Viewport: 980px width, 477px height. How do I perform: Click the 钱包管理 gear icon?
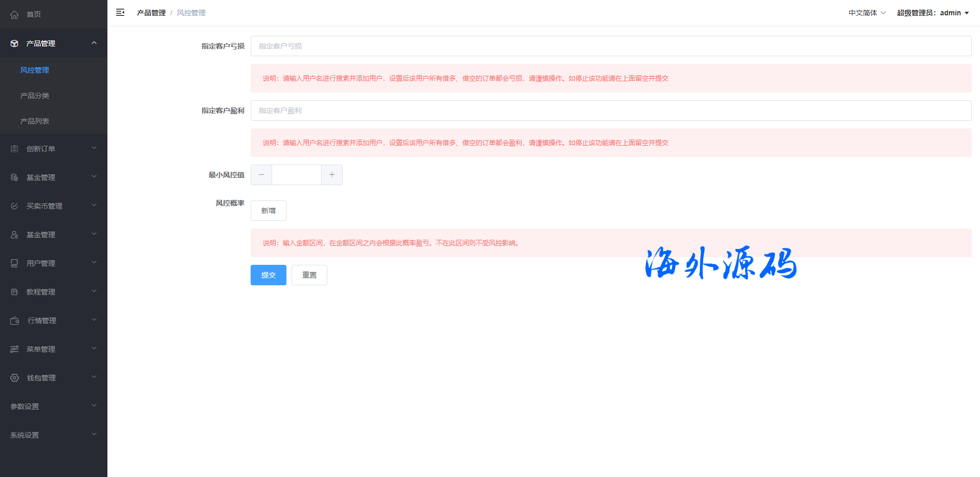(x=15, y=378)
